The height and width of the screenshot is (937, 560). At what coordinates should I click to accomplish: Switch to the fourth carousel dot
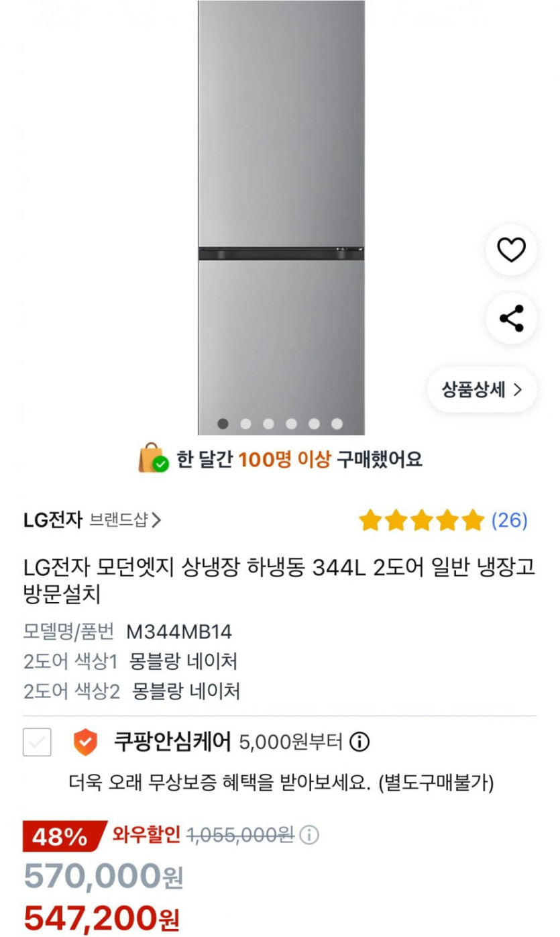point(292,424)
